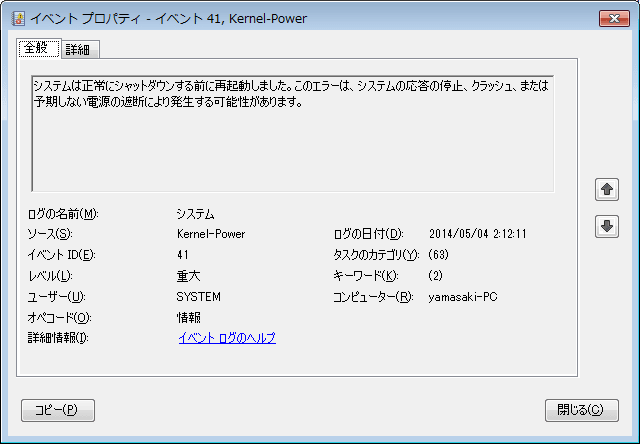The image size is (640, 444).
Task: Click the log date 2014/05/04 2:12:11
Action: [478, 234]
